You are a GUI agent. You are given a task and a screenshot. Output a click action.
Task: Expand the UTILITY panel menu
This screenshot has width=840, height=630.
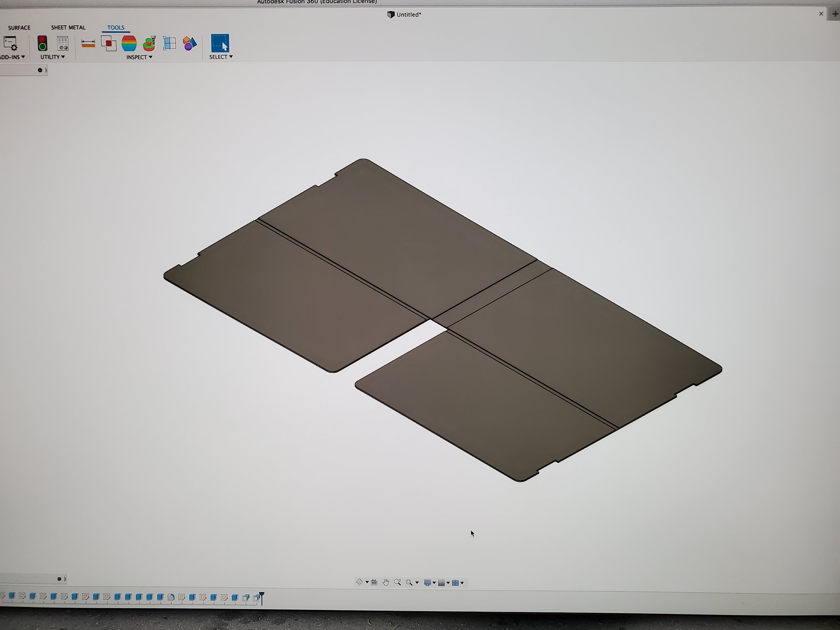click(52, 57)
